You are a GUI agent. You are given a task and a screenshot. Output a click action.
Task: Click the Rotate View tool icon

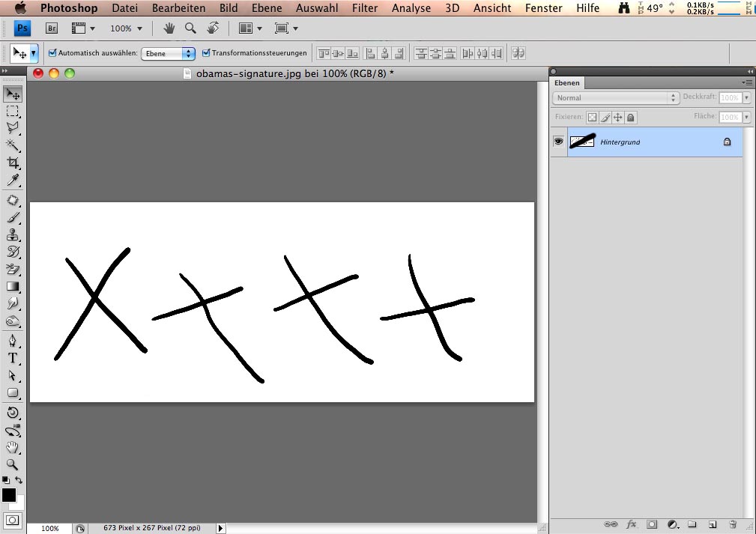[213, 28]
